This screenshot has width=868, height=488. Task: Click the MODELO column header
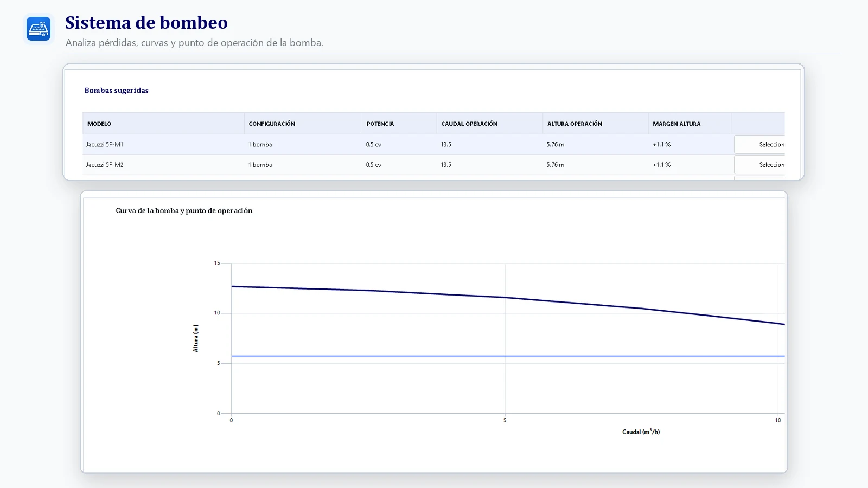click(x=99, y=124)
